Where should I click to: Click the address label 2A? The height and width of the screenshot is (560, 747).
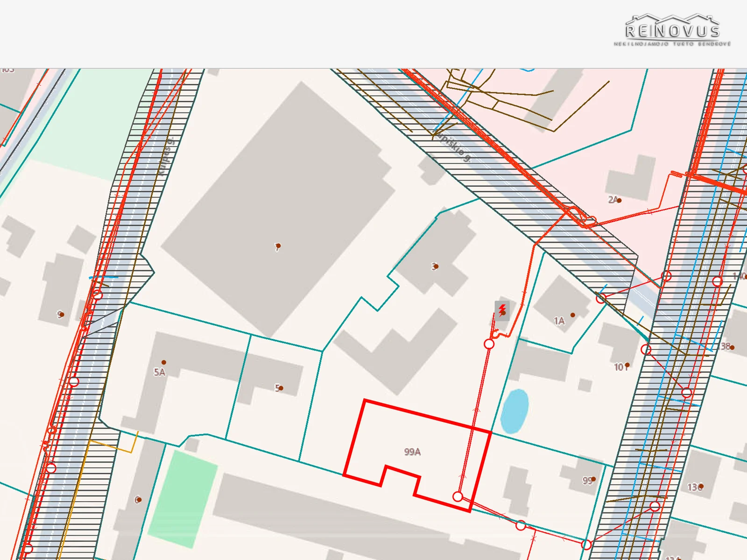(x=613, y=200)
